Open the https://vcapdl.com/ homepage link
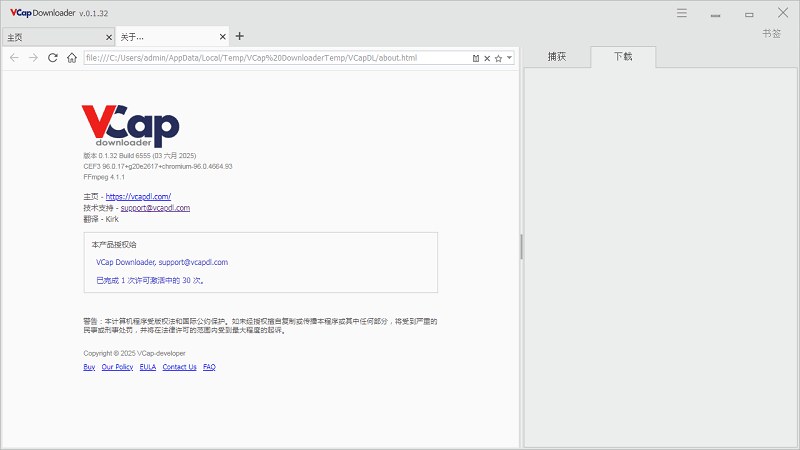The height and width of the screenshot is (450, 800). [x=138, y=196]
